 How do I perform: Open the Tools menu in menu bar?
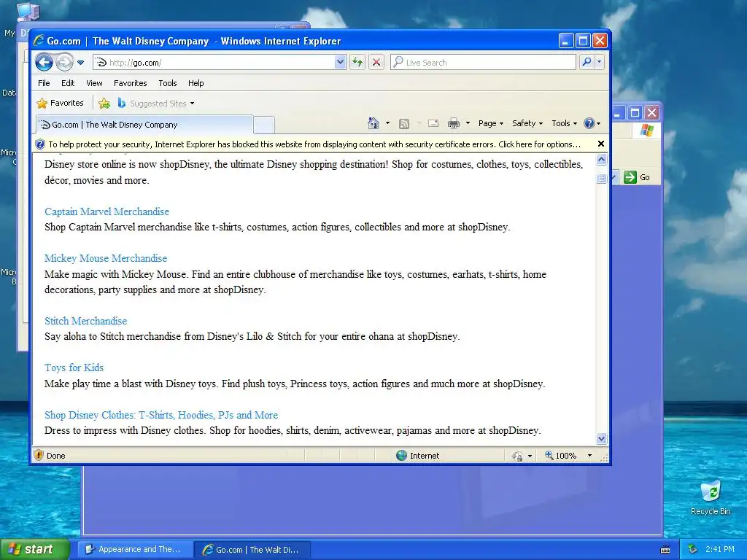(x=168, y=83)
